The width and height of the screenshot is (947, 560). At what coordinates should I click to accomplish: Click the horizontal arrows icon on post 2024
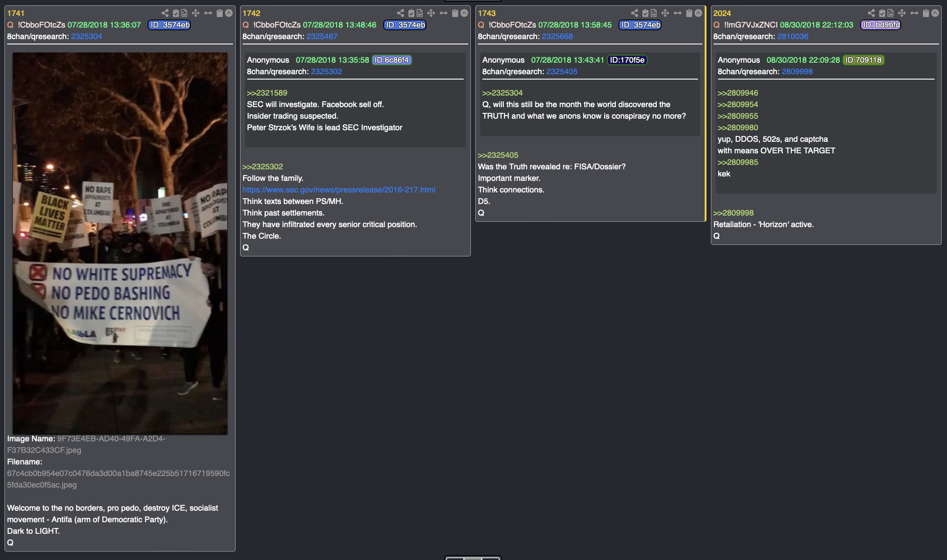click(914, 13)
